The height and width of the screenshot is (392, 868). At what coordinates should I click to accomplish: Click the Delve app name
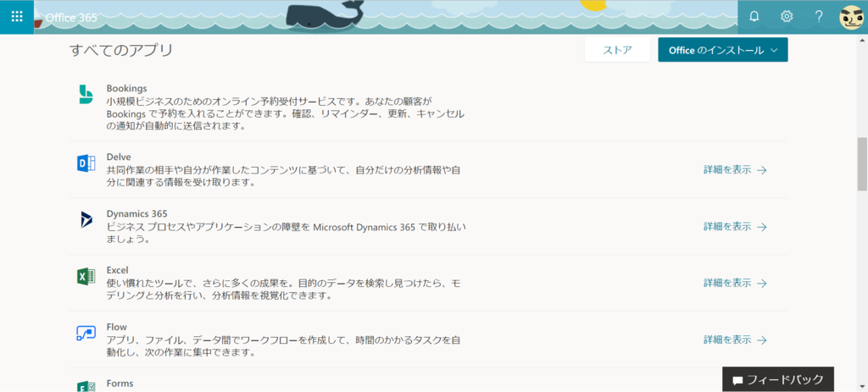point(119,157)
